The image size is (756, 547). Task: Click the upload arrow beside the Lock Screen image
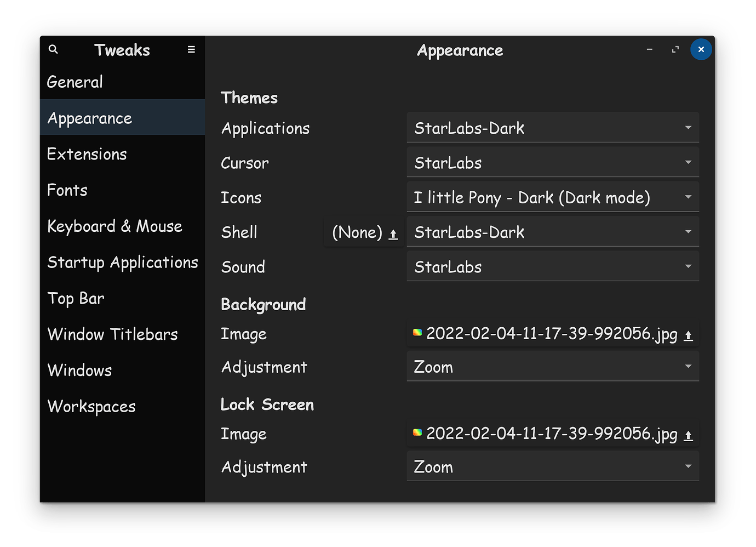[688, 434]
